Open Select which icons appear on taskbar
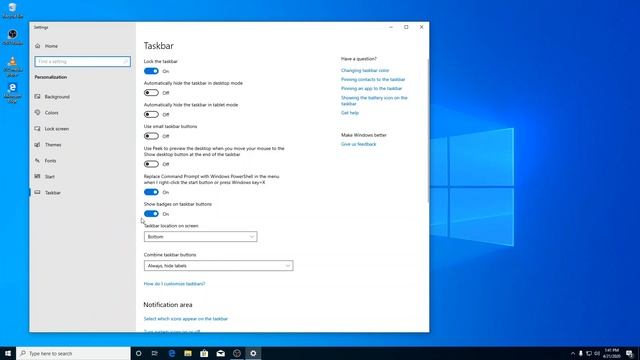This screenshot has width=640, height=360. [x=186, y=319]
